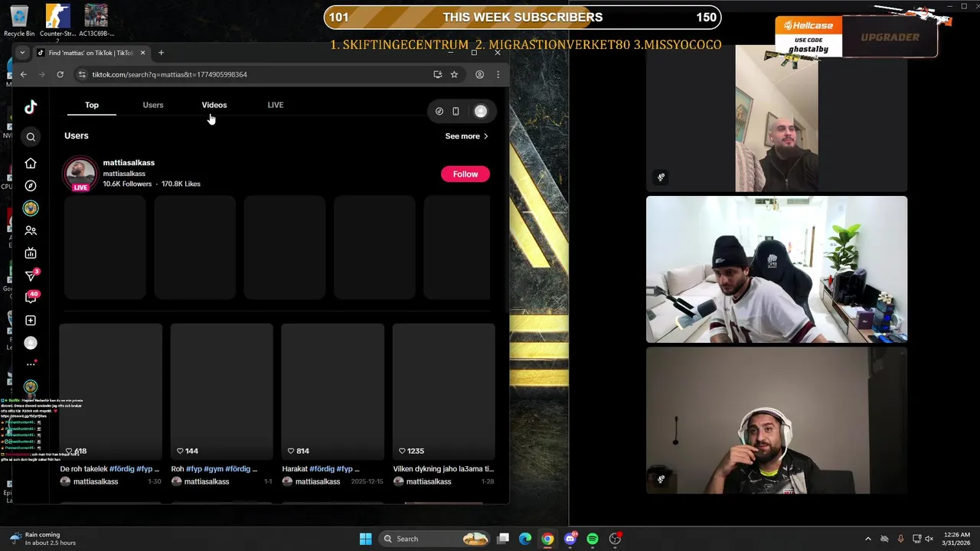Viewport: 980px width, 551px height.
Task: Click 'Vilken dykning jaho la3ama' caption
Action: click(x=443, y=468)
